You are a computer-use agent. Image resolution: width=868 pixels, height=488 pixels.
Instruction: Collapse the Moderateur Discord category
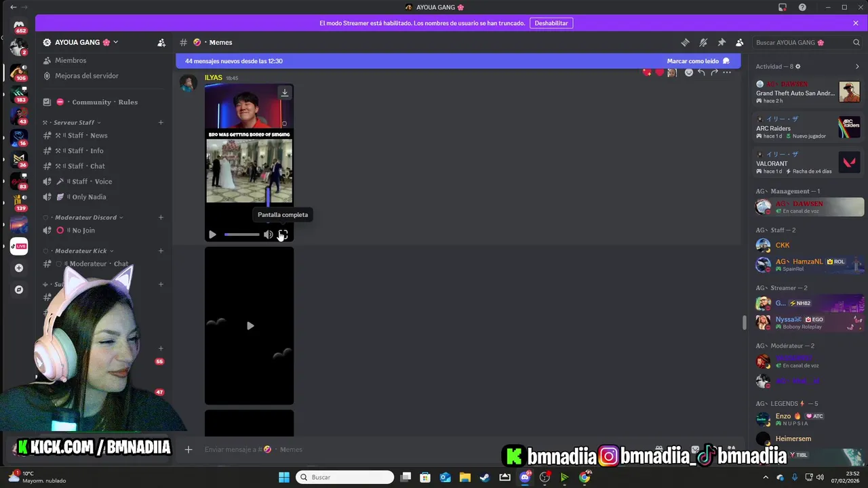[85, 218]
